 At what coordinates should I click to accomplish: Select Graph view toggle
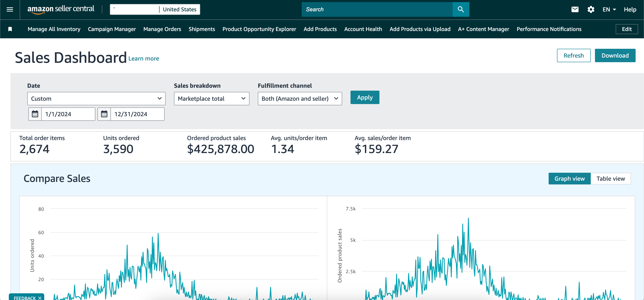pyautogui.click(x=569, y=179)
